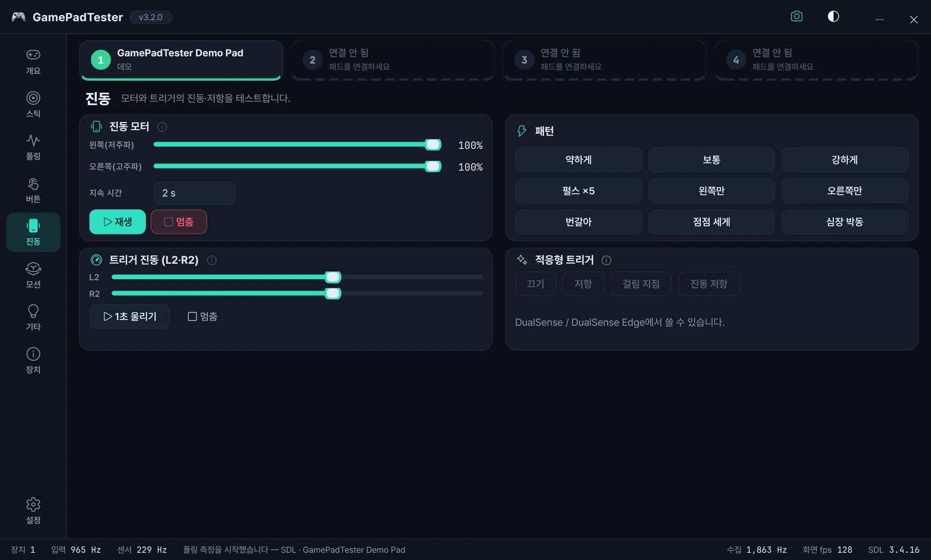This screenshot has height=560, width=931.
Task: Toggle the light/dark theme icon
Action: [833, 17]
